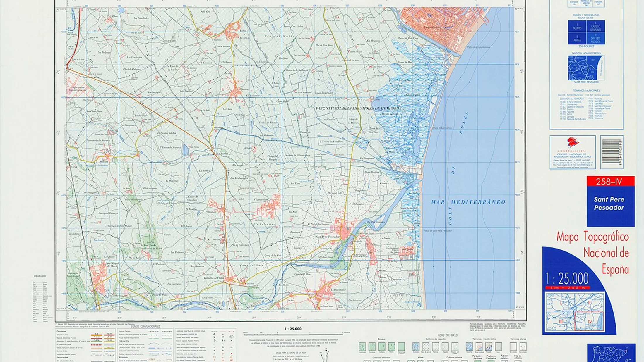The width and height of the screenshot is (644, 362).
Task: Click the first green Bosque legend swatch
Action: pos(362,347)
